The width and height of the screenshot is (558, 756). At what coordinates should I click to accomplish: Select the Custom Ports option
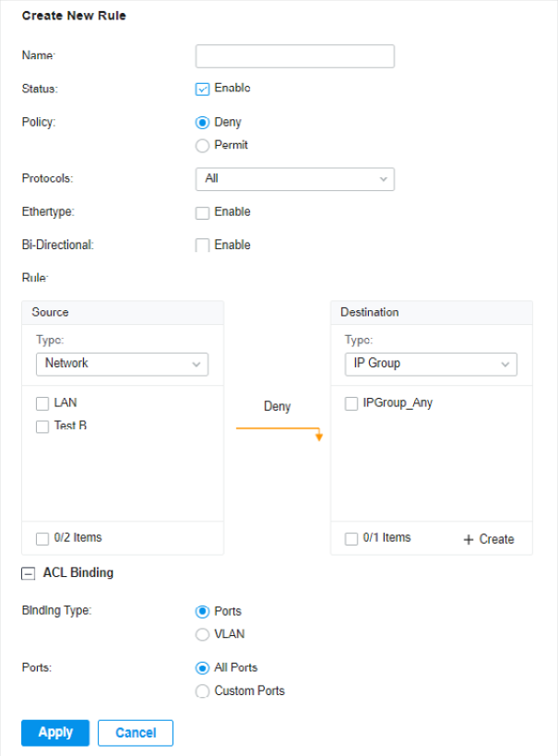pyautogui.click(x=202, y=690)
